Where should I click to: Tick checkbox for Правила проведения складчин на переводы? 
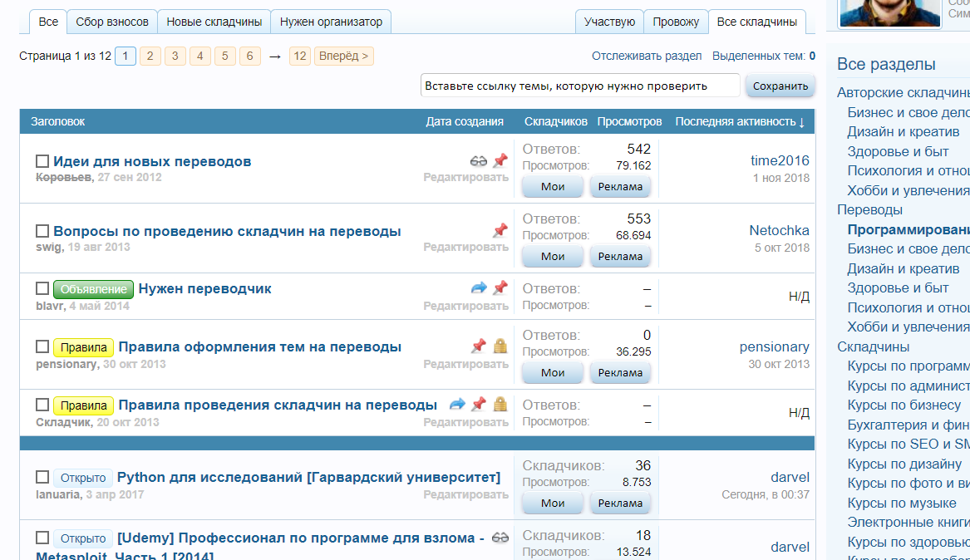42,405
